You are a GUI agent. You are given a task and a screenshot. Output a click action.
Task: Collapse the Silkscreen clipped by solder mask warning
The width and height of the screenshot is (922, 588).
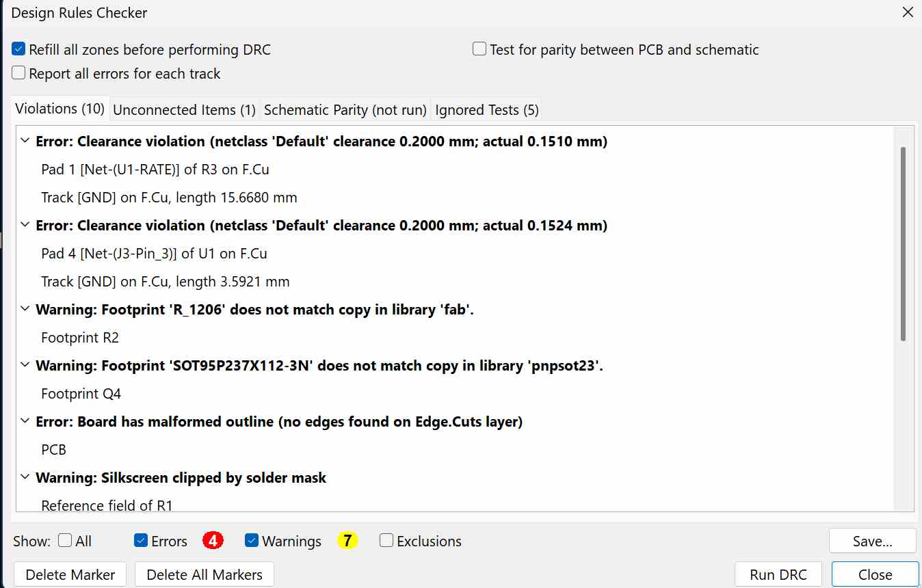[x=25, y=478]
